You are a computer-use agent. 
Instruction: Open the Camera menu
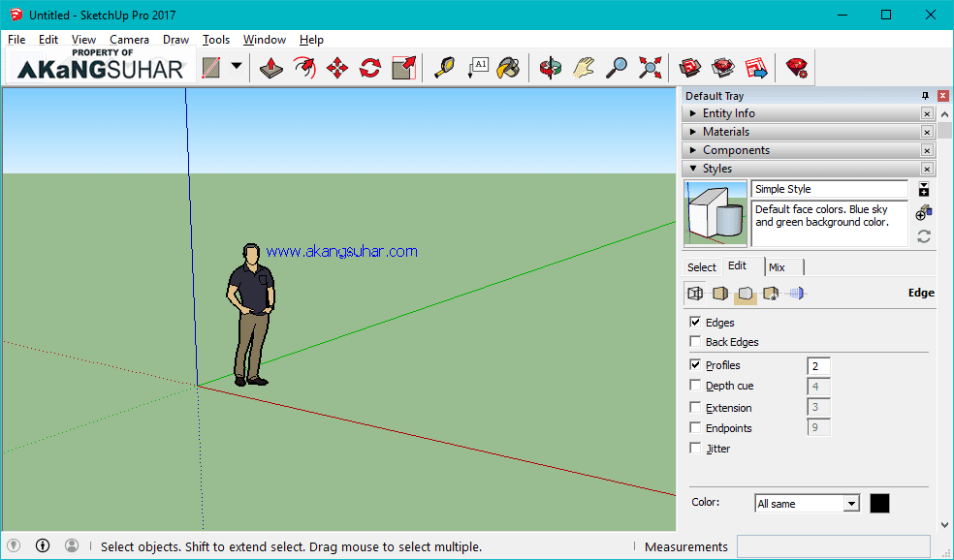pos(129,40)
